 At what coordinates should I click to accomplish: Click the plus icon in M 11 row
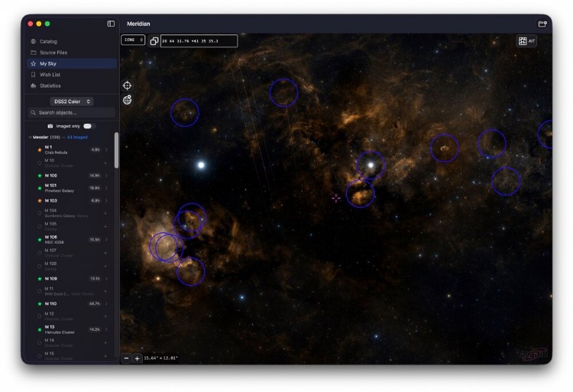105,292
